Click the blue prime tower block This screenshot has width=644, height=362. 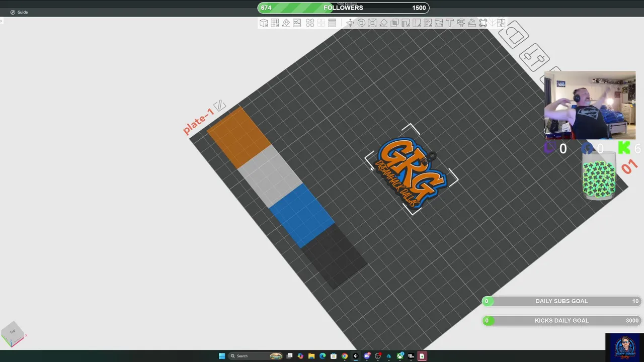(302, 215)
